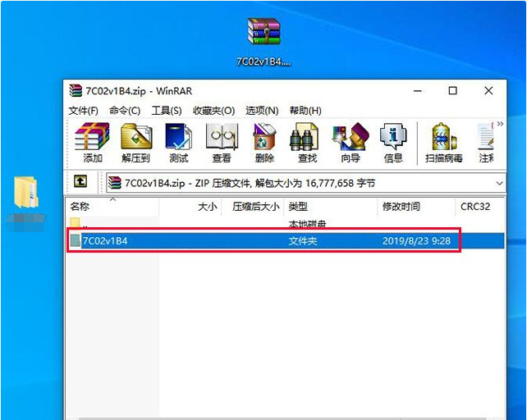Viewport: 527px width, 420px height.
Task: Launch the Wizard (向导) tool
Action: [351, 143]
